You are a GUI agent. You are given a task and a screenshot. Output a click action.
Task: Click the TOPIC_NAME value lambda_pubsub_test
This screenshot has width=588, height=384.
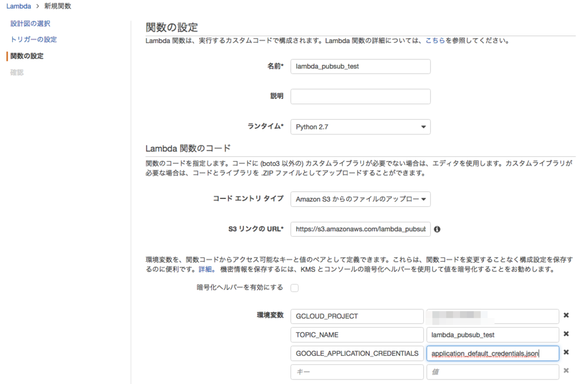tap(493, 335)
